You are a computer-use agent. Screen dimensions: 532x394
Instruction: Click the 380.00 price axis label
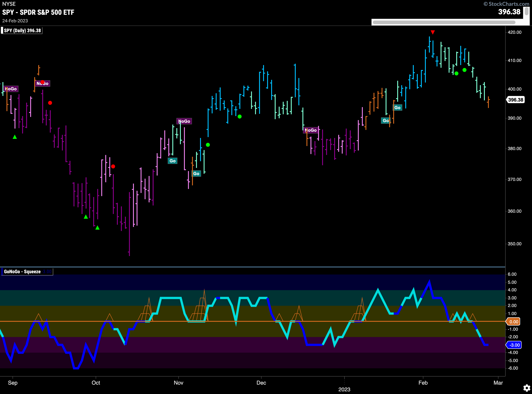pos(514,148)
